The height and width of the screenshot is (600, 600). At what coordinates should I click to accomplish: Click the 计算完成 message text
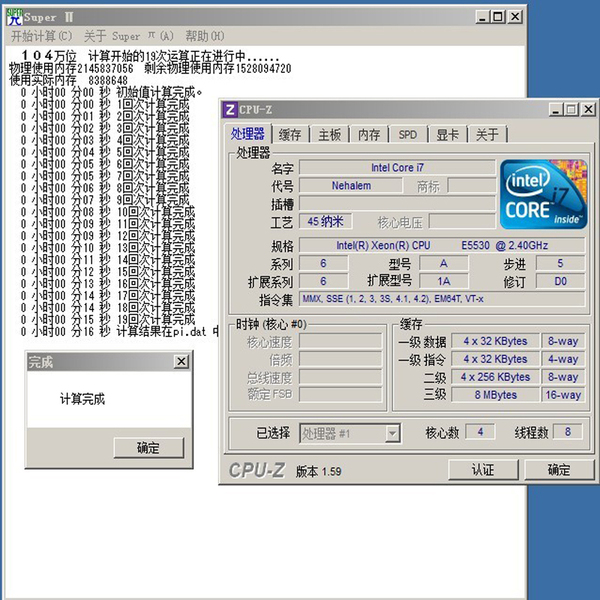pos(82,399)
